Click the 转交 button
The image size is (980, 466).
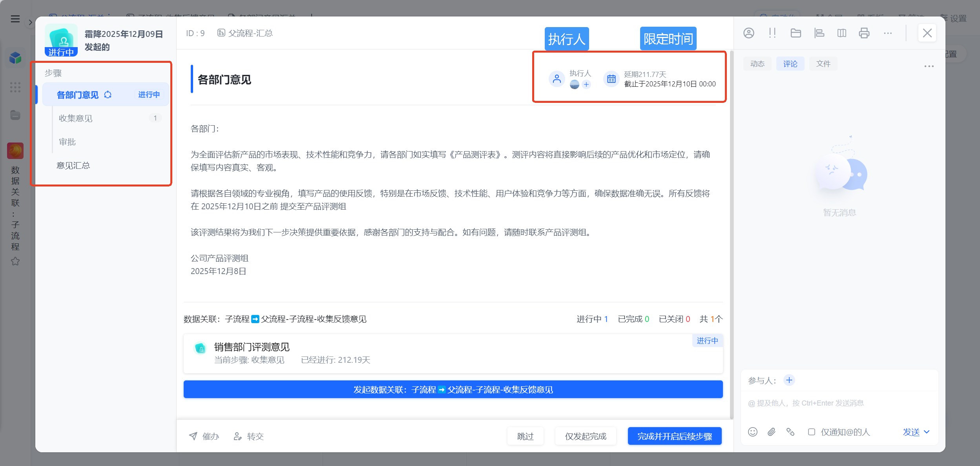[249, 436]
